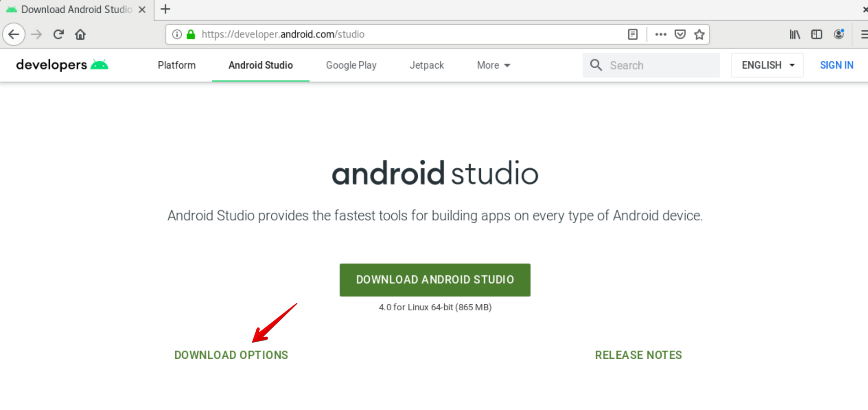The width and height of the screenshot is (868, 410).
Task: Click the 'android studio' heading
Action: pos(435,173)
